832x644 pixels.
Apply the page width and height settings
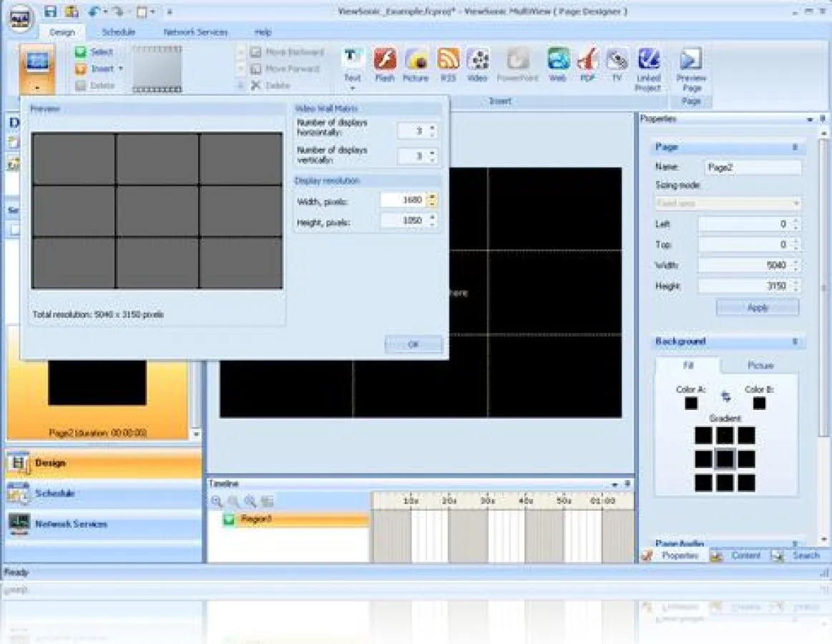757,307
